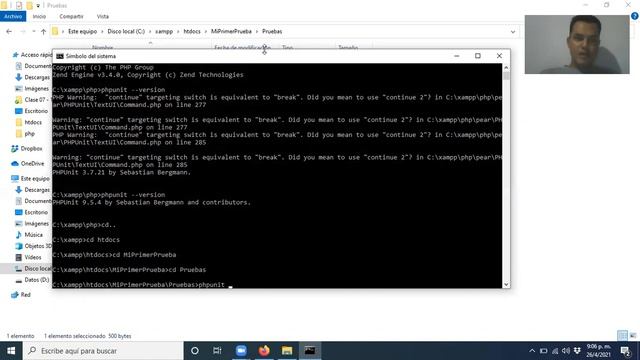The image size is (640, 360).
Task: Click the console scrollbar thumb
Action: tap(506, 76)
